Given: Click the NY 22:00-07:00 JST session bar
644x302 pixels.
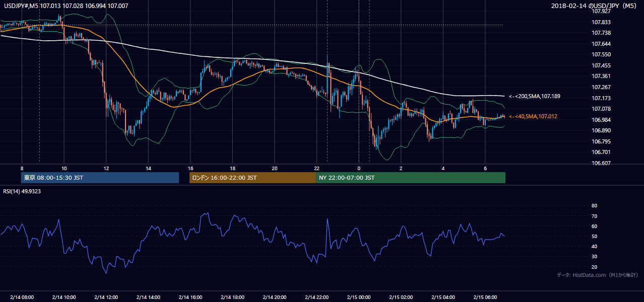Looking at the screenshot, I should click(x=411, y=178).
